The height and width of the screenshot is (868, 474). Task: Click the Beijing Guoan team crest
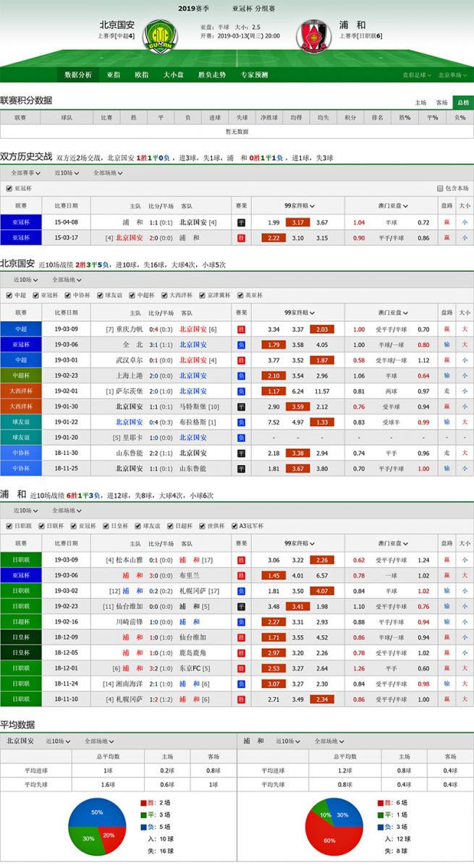pyautogui.click(x=159, y=35)
